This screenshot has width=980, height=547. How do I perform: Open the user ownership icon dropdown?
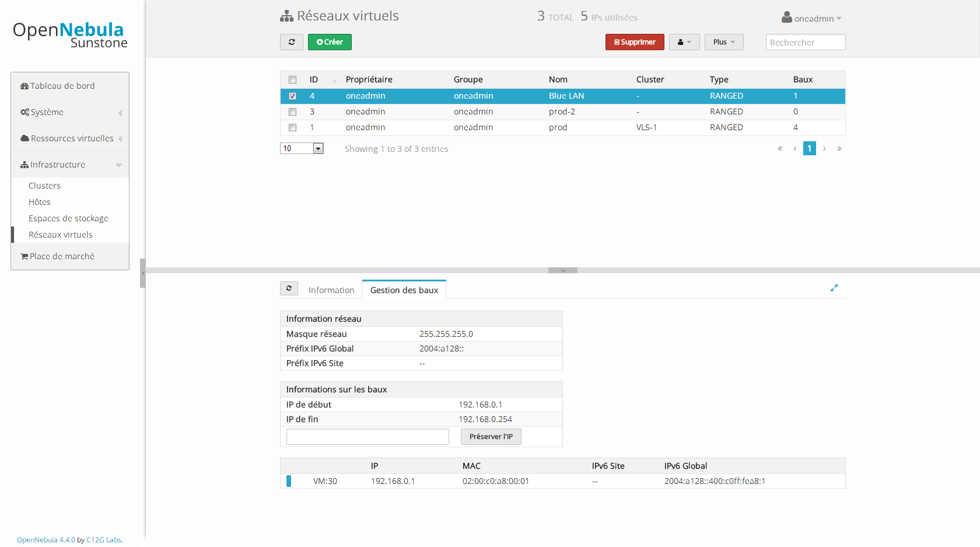(x=684, y=42)
